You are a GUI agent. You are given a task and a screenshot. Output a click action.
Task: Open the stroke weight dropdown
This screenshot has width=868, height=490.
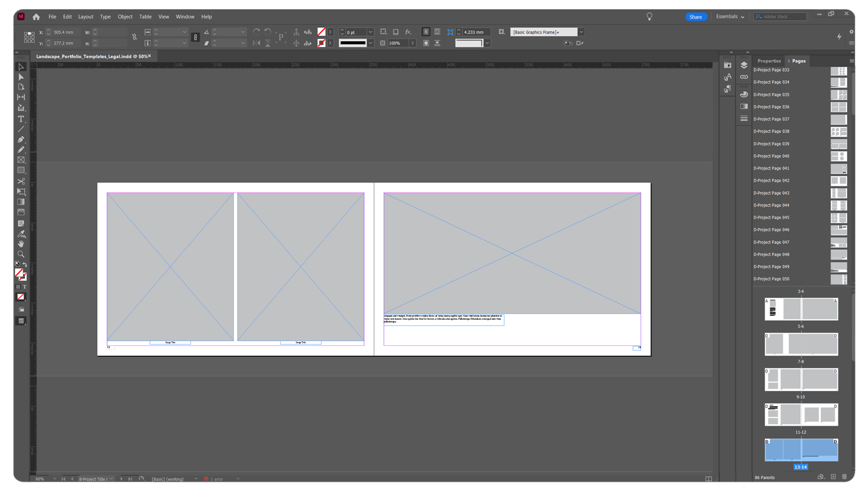[x=370, y=32]
